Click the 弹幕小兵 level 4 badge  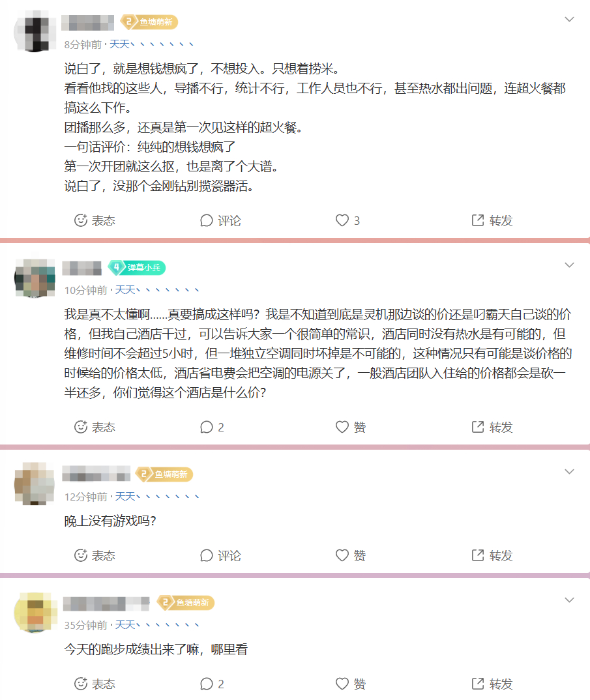(x=137, y=267)
